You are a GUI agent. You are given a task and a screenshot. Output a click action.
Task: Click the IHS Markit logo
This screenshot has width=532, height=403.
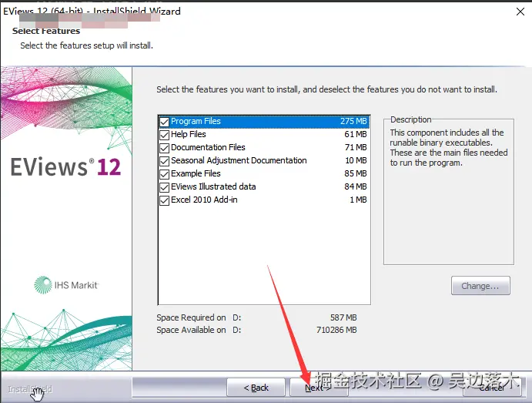[x=66, y=285]
